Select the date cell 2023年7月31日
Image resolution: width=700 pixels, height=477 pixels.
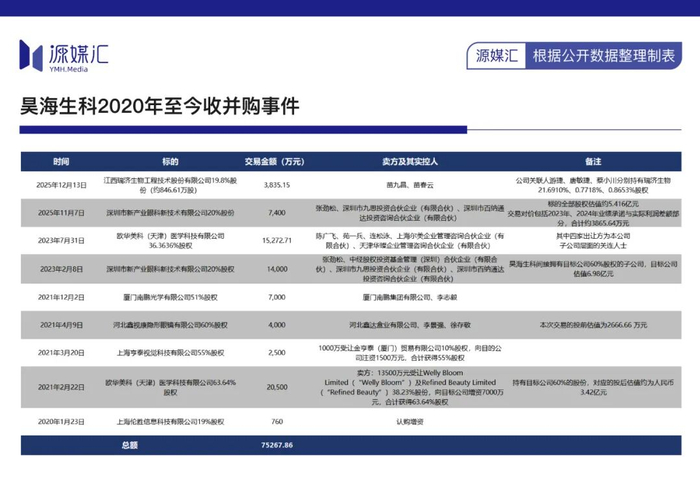pos(61,241)
